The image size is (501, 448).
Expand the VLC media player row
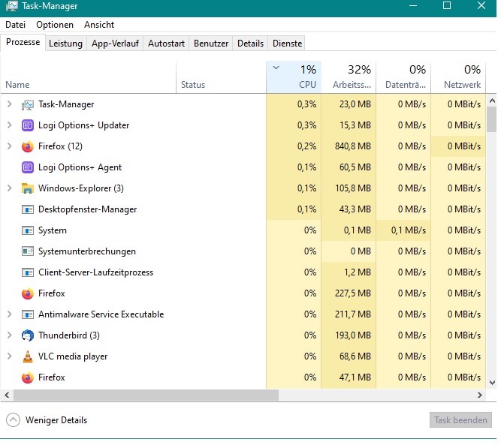point(10,356)
